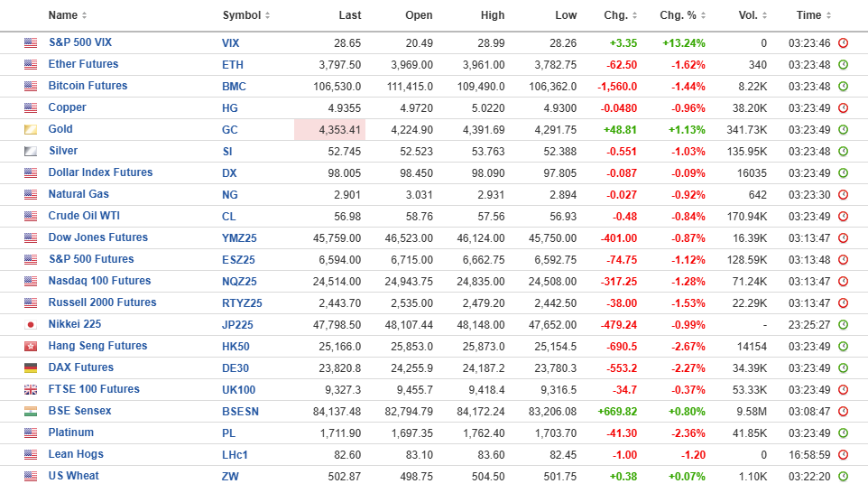Click the red clock icon in Copper row
This screenshot has width=868, height=493.
[843, 107]
